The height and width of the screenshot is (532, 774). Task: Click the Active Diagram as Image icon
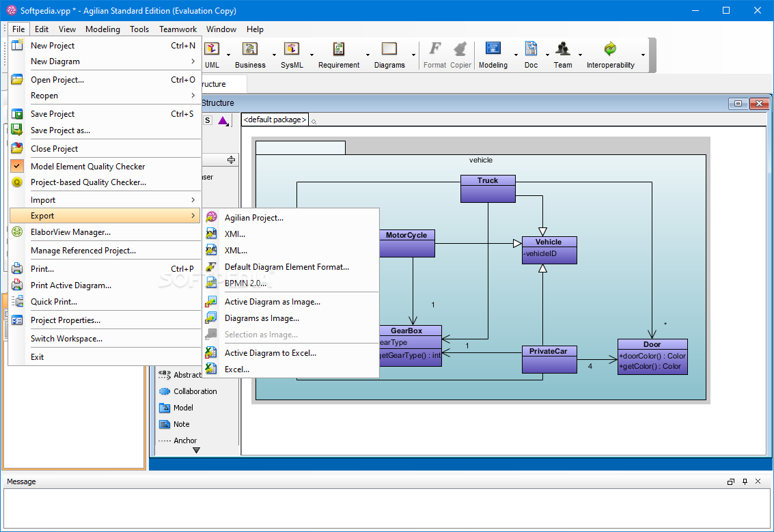click(x=211, y=301)
